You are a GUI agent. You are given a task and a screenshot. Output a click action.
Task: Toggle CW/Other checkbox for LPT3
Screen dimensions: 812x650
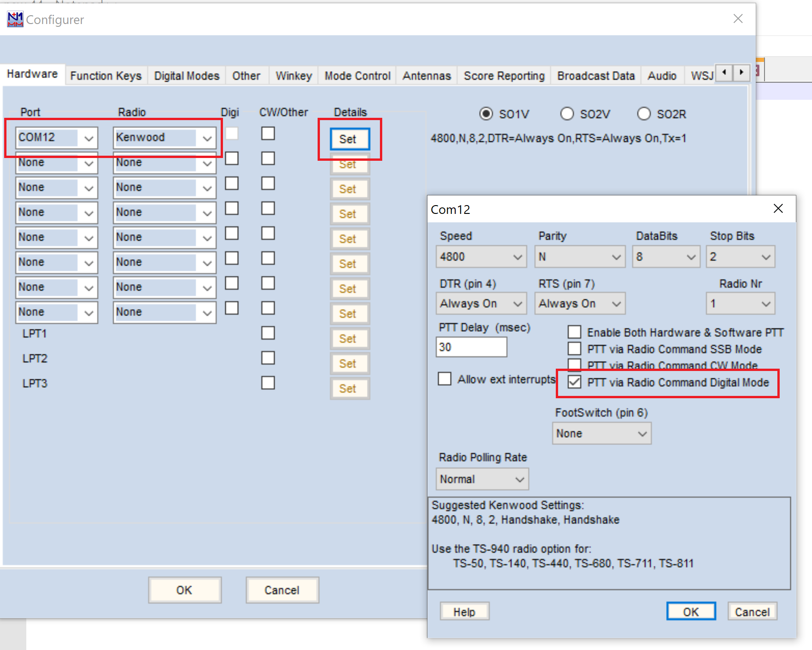pos(268,383)
